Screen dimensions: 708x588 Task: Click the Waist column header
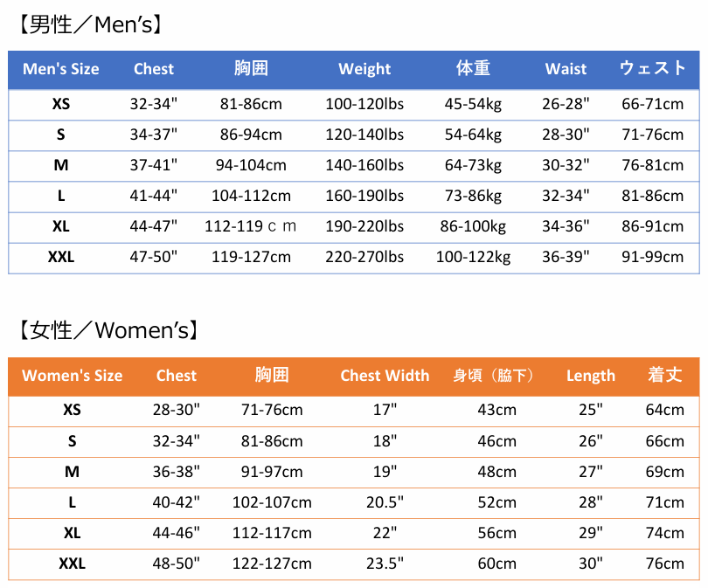(566, 69)
